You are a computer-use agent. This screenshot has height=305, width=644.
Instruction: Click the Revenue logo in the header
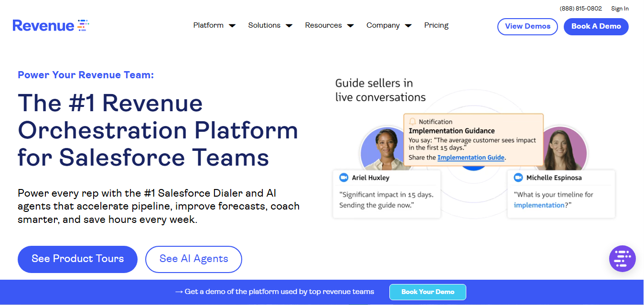pyautogui.click(x=50, y=25)
